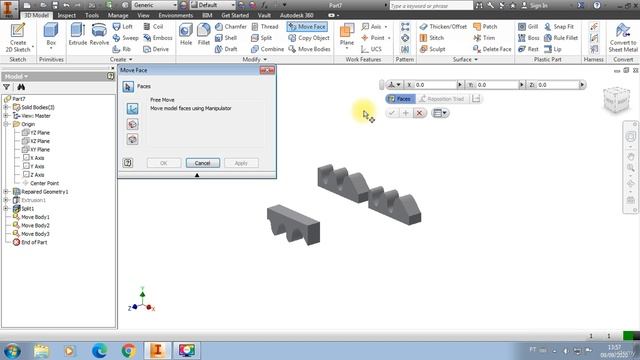
Task: Pick the Derive tool
Action: click(x=156, y=49)
